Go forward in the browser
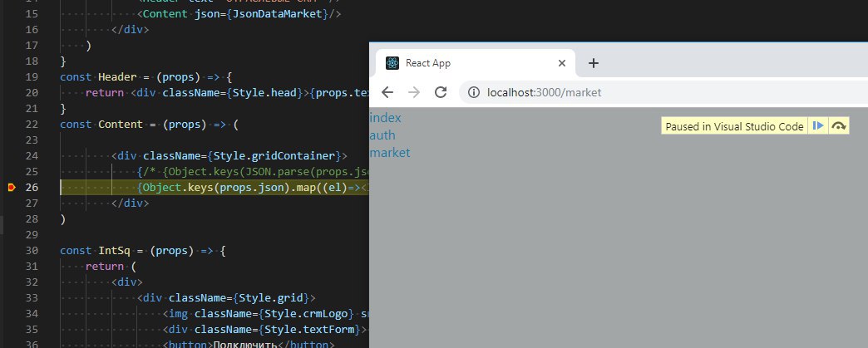This screenshot has width=868, height=348. (414, 92)
